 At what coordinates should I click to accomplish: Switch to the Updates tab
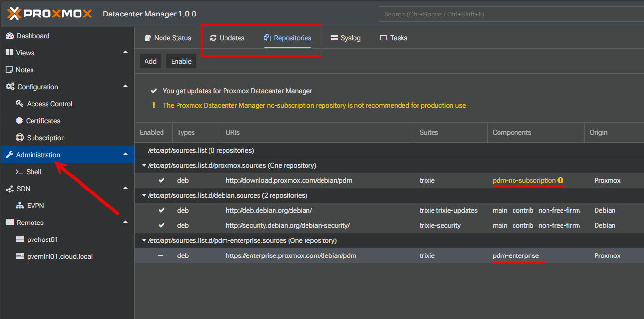pyautogui.click(x=227, y=38)
